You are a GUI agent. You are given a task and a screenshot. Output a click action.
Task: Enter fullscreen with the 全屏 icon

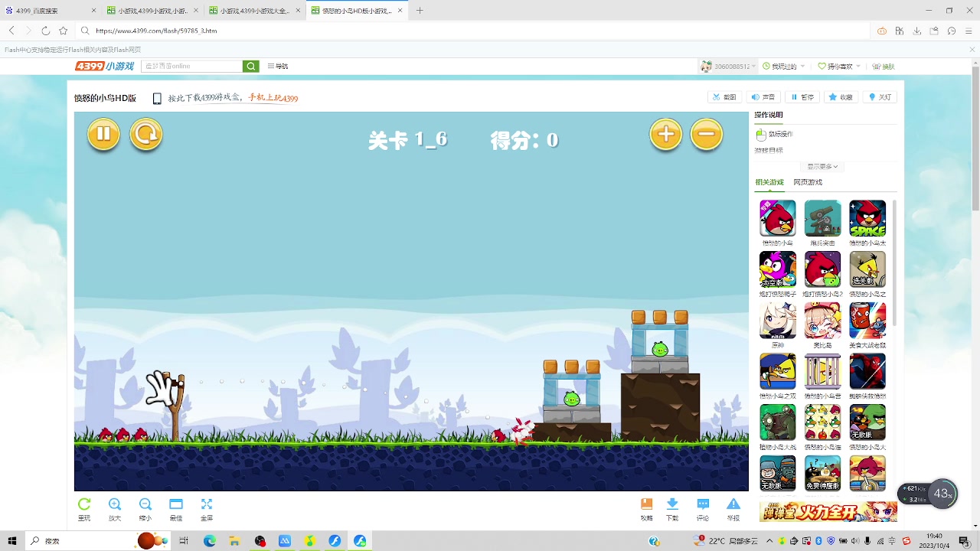click(x=206, y=508)
